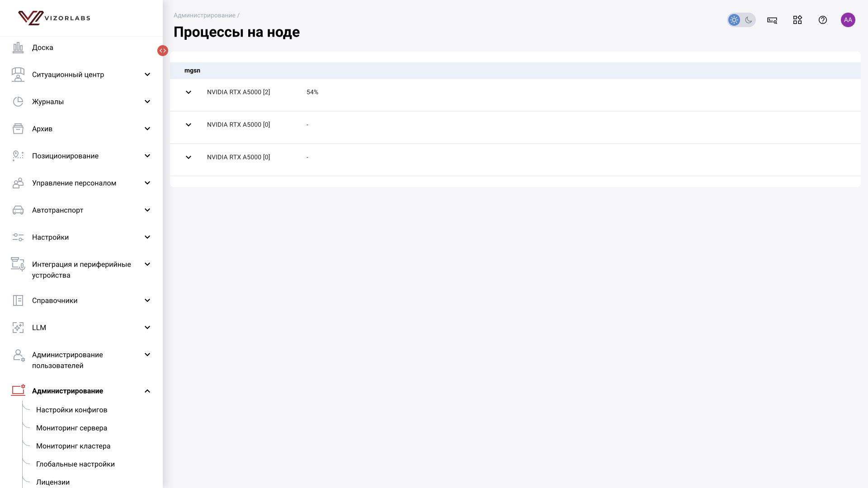Click the mgsn node header row
The image size is (868, 488).
pos(515,70)
